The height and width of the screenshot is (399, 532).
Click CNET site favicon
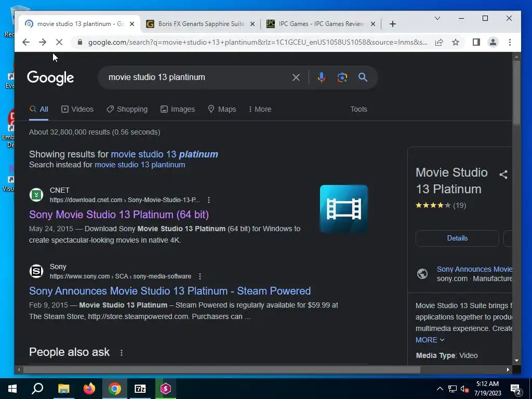pos(36,195)
